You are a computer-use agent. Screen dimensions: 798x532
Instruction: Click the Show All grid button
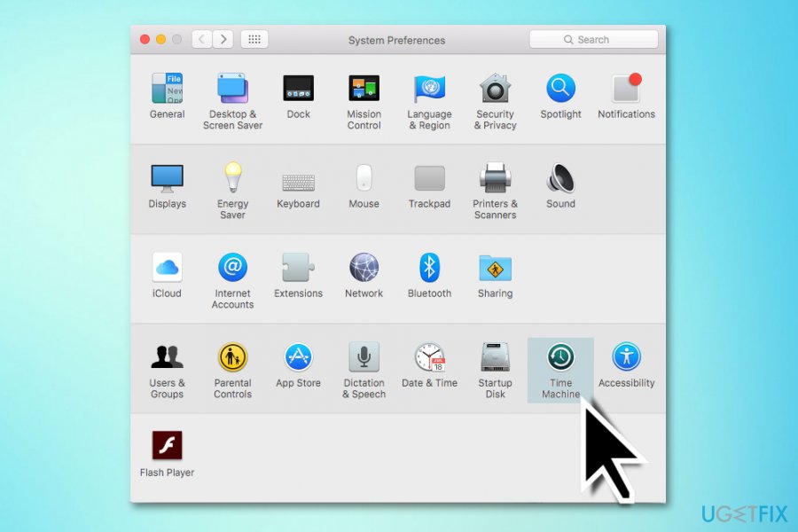click(254, 39)
